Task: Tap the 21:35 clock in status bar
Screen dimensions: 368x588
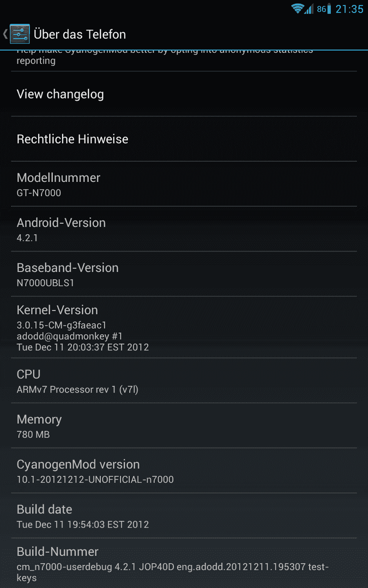Action: tap(349, 9)
